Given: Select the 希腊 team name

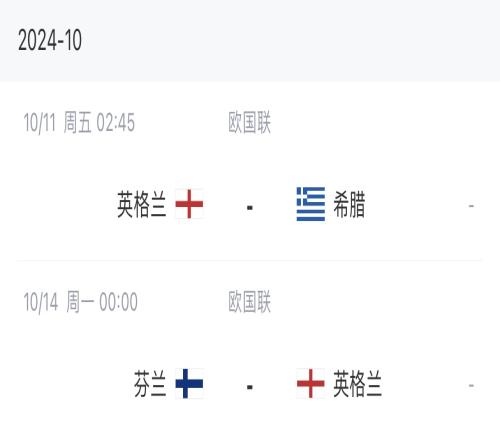Looking at the screenshot, I should [x=349, y=204].
